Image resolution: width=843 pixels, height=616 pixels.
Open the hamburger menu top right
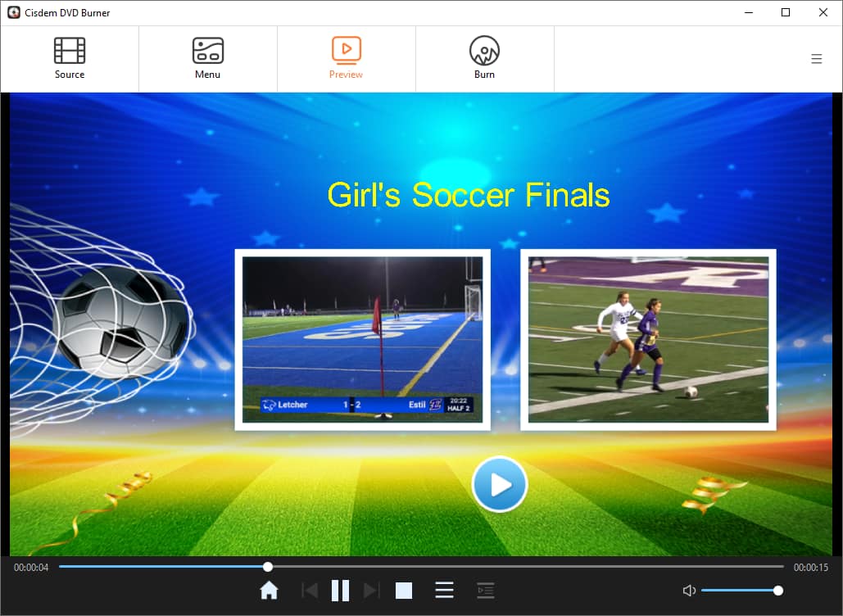click(816, 58)
